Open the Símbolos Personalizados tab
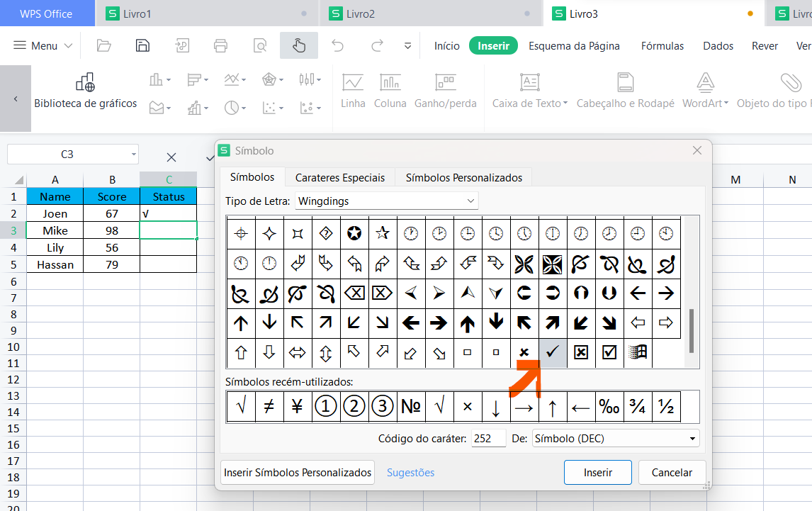 click(463, 178)
